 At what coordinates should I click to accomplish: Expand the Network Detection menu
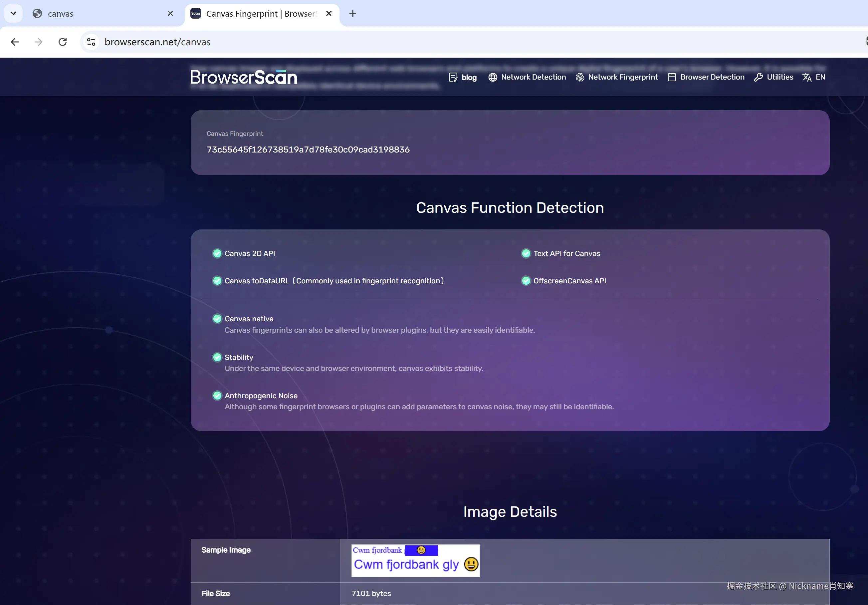[x=527, y=77]
